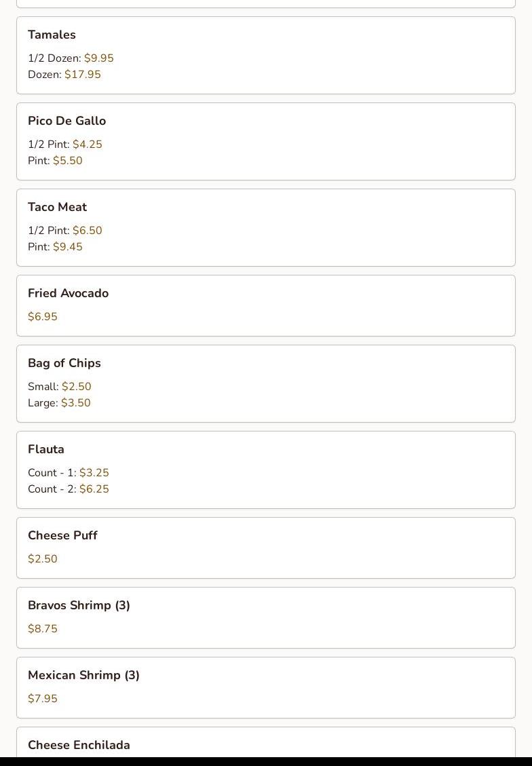The height and width of the screenshot is (766, 532).
Task: Select Flauta Count - 1 for $3.25
Action: coord(69,473)
